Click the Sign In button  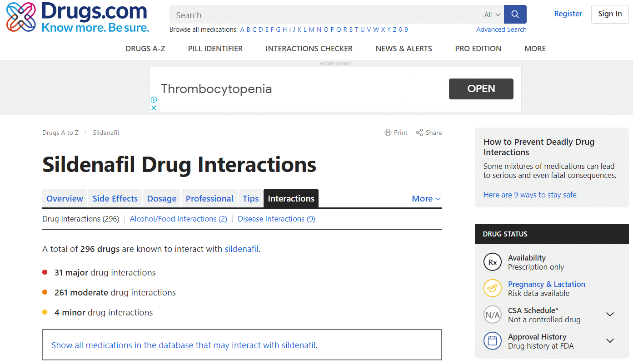coord(610,14)
